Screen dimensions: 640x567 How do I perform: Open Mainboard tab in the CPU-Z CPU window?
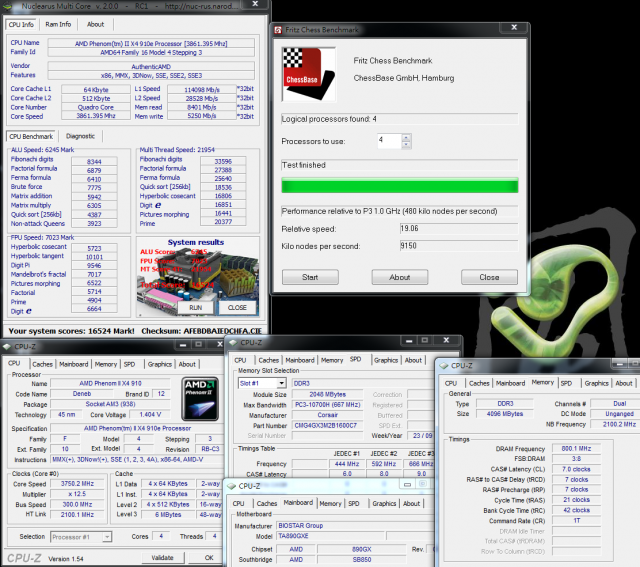coord(73,364)
